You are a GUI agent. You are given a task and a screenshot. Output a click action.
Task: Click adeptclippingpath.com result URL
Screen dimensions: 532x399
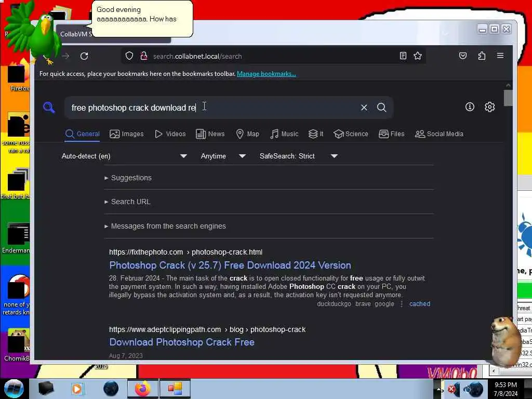pyautogui.click(x=207, y=329)
